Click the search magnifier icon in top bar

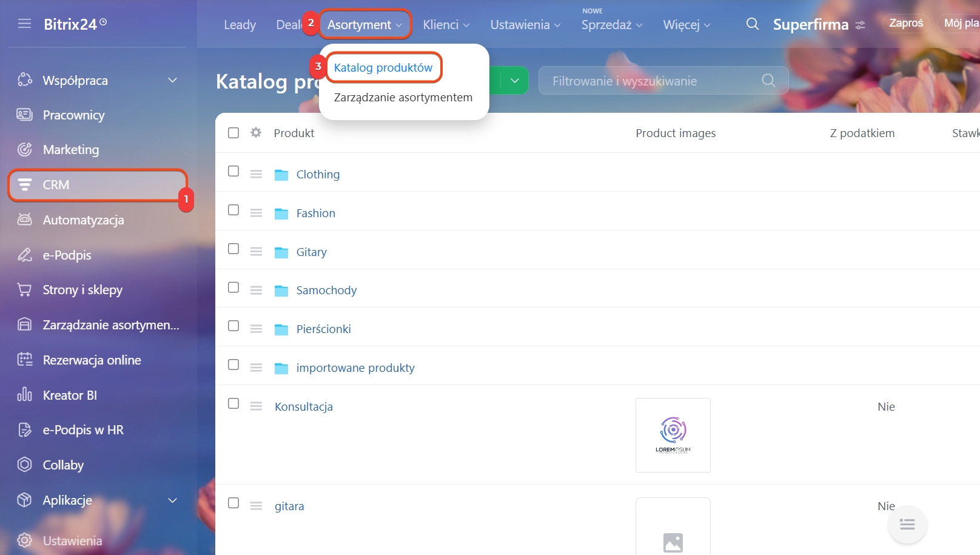752,24
